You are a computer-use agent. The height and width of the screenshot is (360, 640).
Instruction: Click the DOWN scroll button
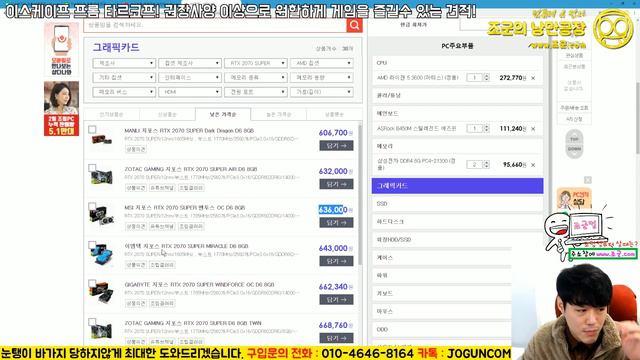tap(574, 149)
